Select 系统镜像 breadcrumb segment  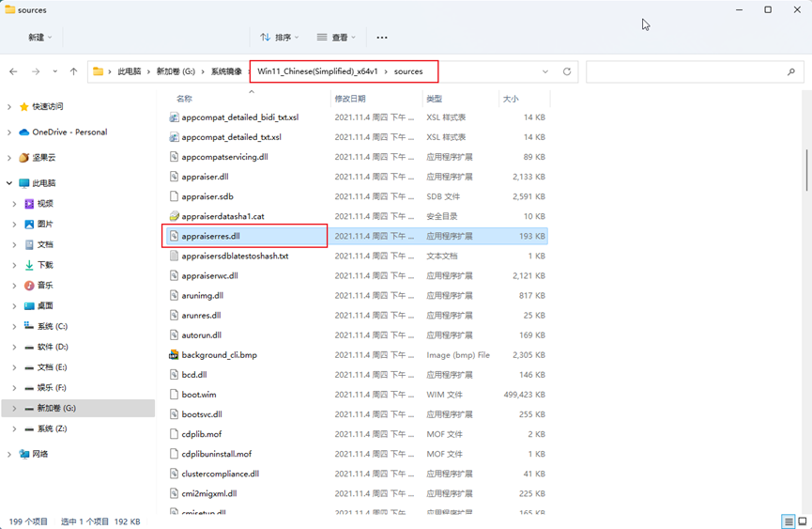click(226, 71)
